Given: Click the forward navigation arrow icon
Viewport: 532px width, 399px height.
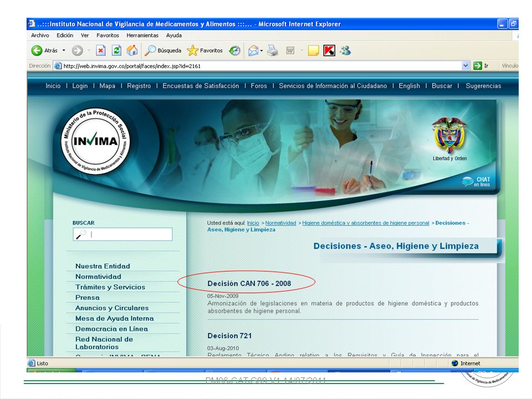Looking at the screenshot, I should pyautogui.click(x=78, y=50).
